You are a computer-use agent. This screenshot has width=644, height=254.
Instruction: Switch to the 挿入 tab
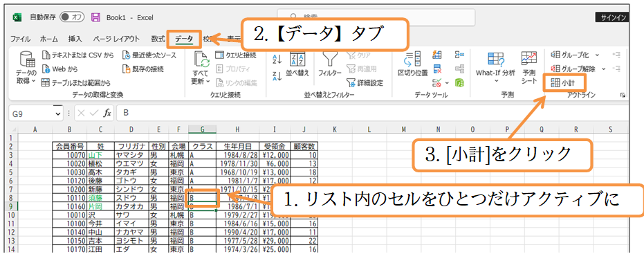coord(75,39)
